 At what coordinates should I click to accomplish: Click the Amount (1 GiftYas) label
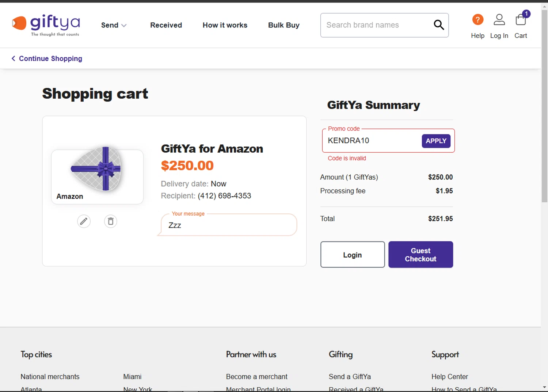click(349, 177)
